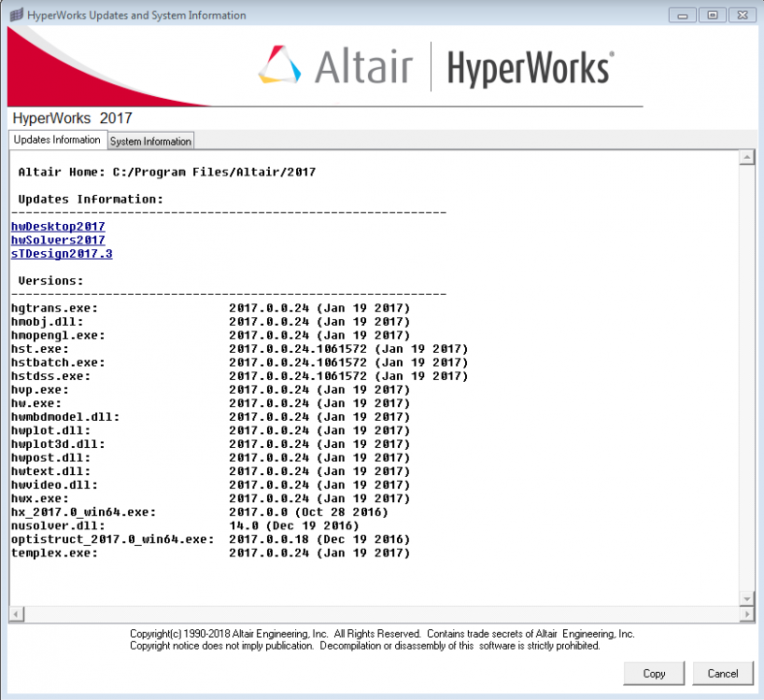Click the Cancel button
This screenshot has height=700, width=764.
pos(723,673)
